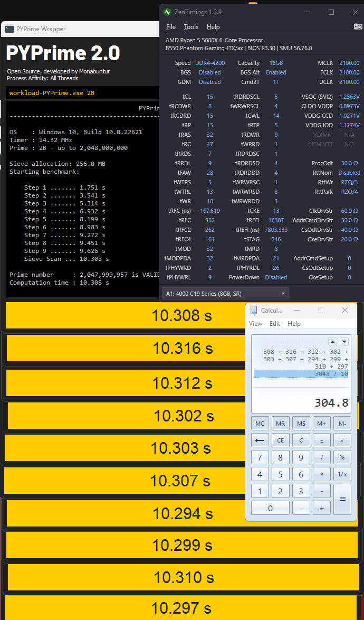Image resolution: width=364 pixels, height=620 pixels.
Task: Open the Help menu in ZenTimings
Action: tap(213, 27)
